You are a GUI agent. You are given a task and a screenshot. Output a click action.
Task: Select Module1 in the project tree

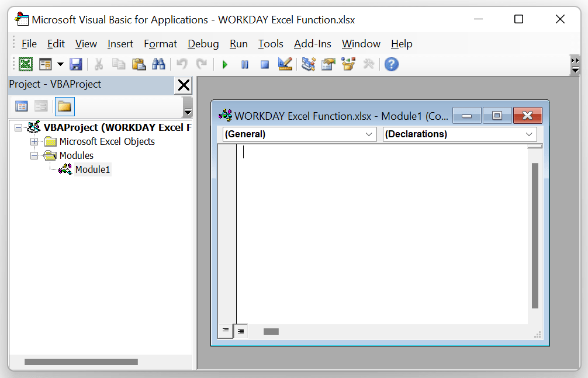pos(92,169)
